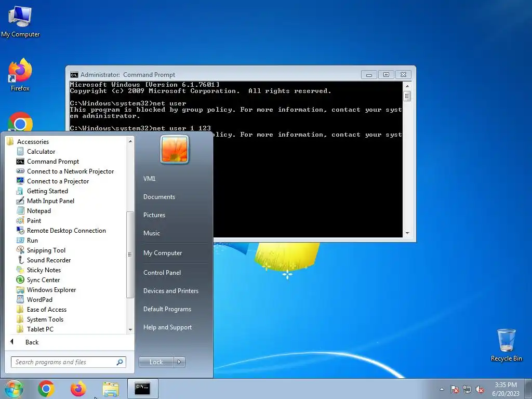
Task: Click the muted volume tray icon
Action: coord(480,389)
